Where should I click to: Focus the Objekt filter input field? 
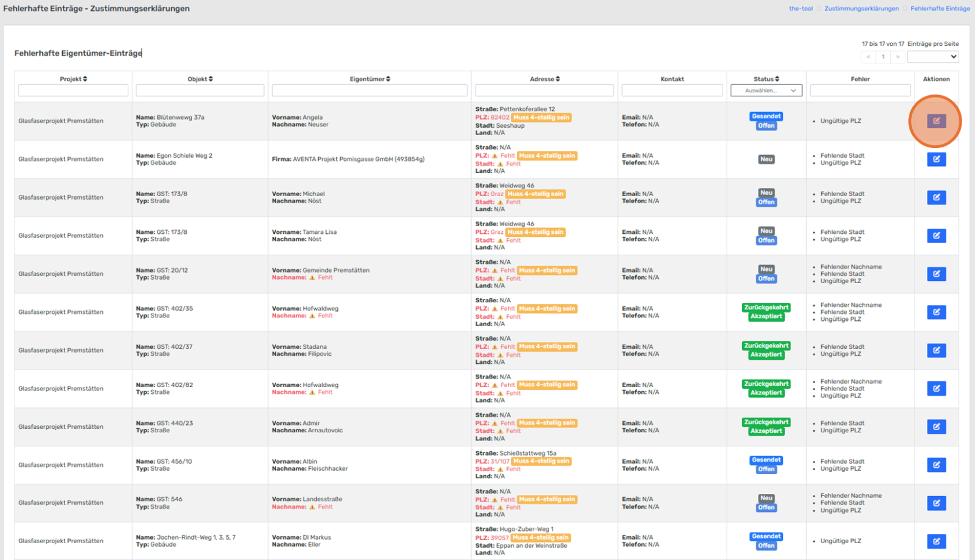(200, 91)
